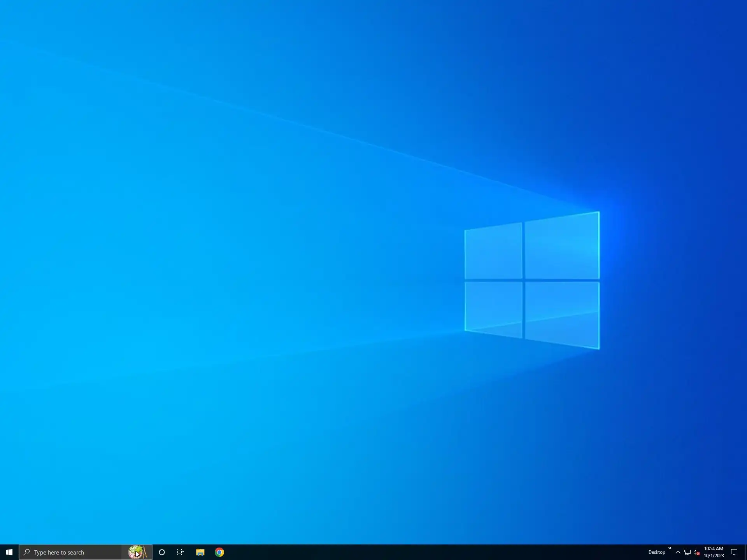Launch Google Chrome from the taskbar
Viewport: 747px width, 560px height.
point(219,552)
